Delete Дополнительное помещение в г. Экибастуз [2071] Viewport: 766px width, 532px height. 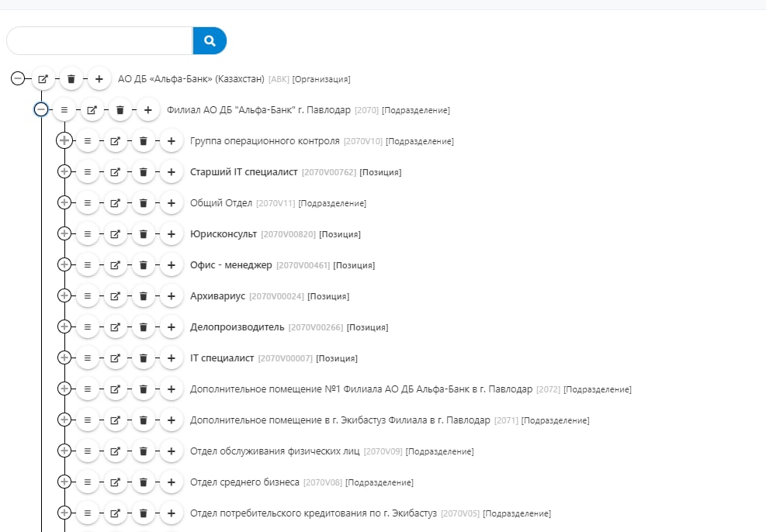click(143, 420)
